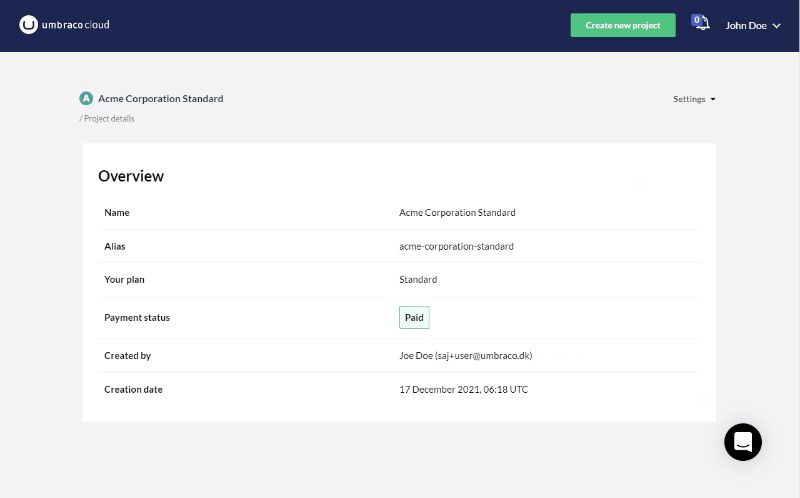The width and height of the screenshot is (800, 498).
Task: Click Create new project button
Action: [623, 25]
